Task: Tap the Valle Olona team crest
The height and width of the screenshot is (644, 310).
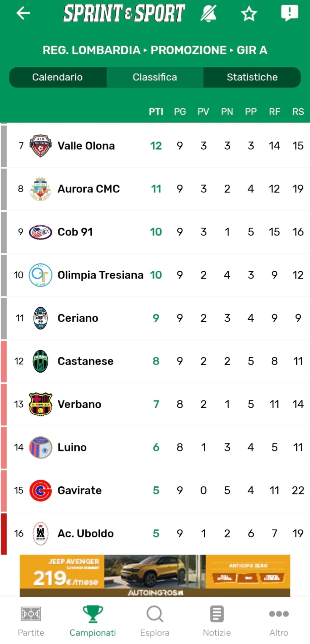Action: click(40, 146)
